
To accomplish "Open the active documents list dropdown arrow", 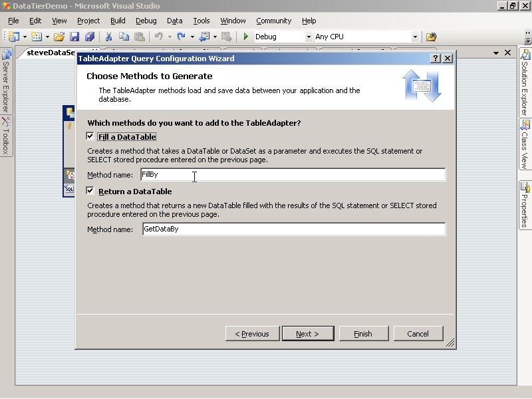I will [x=496, y=53].
